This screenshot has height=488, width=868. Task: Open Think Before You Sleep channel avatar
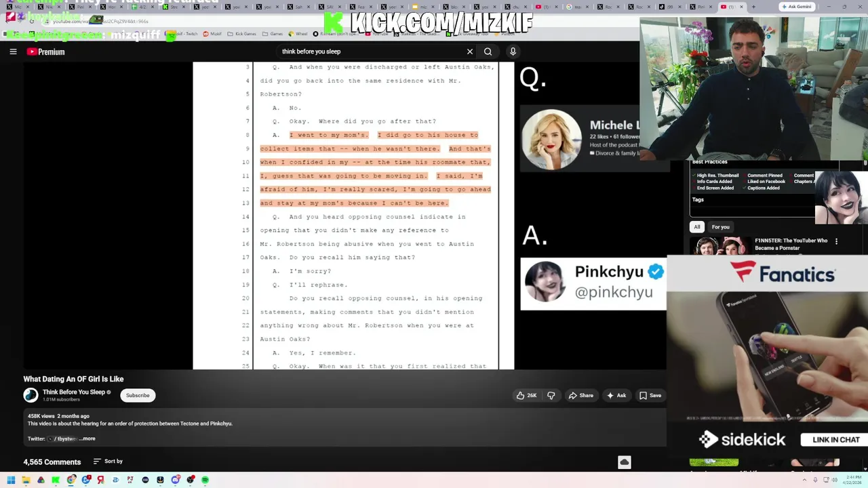pos(31,395)
